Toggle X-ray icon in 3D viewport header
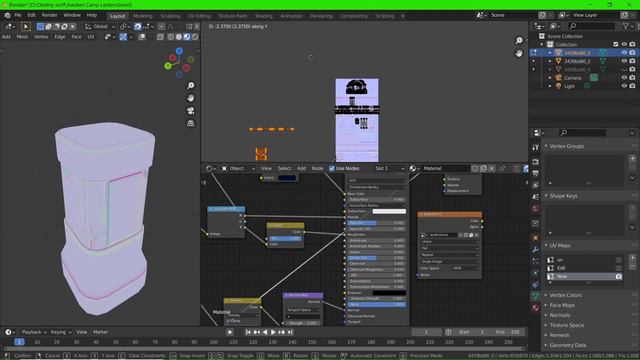The image size is (640, 360). [x=160, y=37]
